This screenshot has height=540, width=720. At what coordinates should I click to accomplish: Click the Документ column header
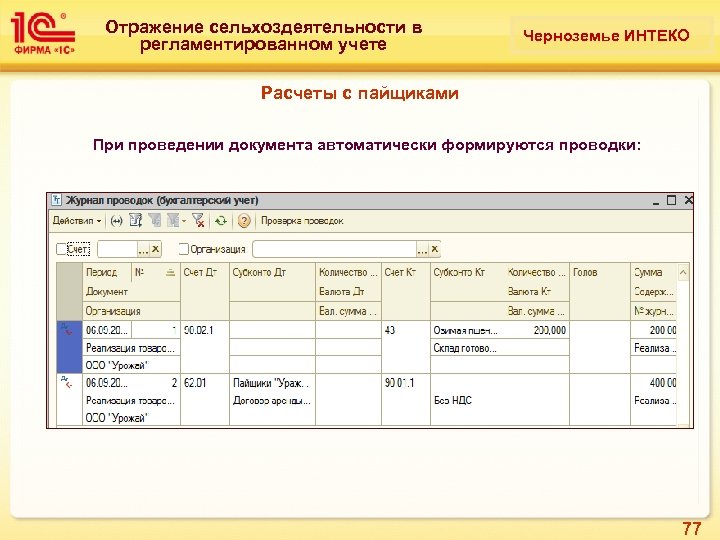coord(131,292)
